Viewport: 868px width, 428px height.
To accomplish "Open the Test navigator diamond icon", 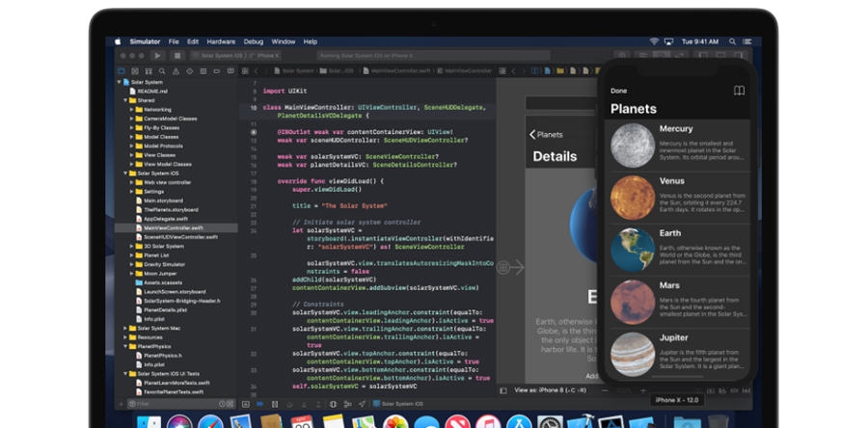I will (x=189, y=71).
